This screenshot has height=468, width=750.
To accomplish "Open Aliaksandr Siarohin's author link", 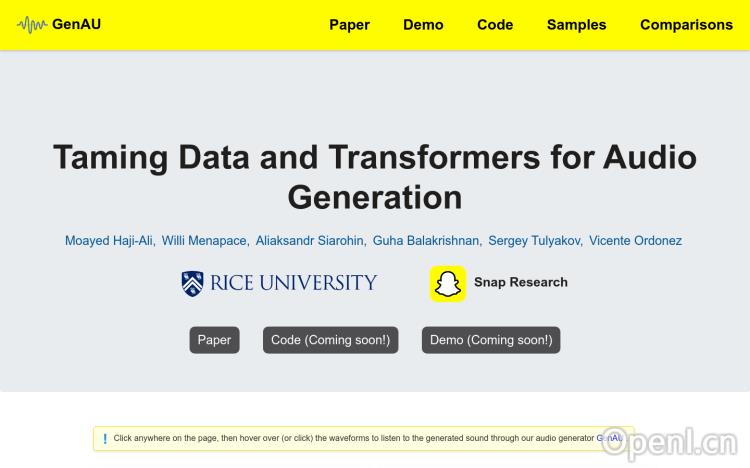I will [x=310, y=241].
